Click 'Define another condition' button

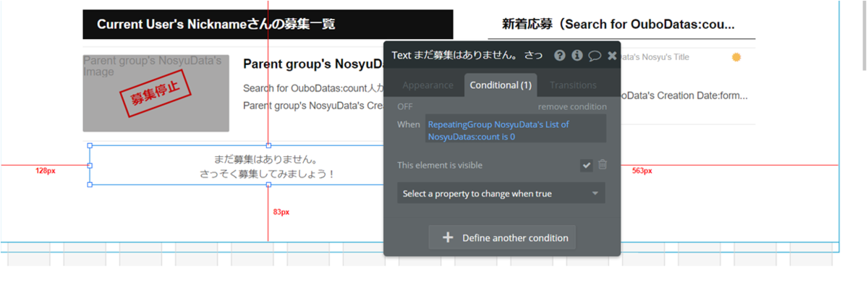coord(502,237)
